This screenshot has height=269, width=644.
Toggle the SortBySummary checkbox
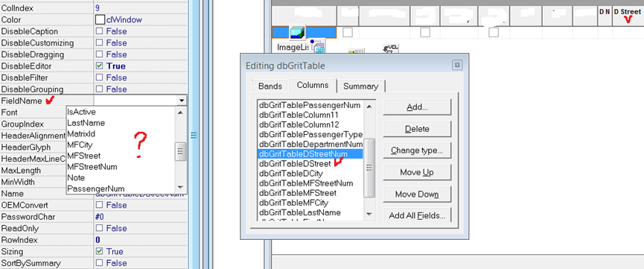[x=100, y=263]
